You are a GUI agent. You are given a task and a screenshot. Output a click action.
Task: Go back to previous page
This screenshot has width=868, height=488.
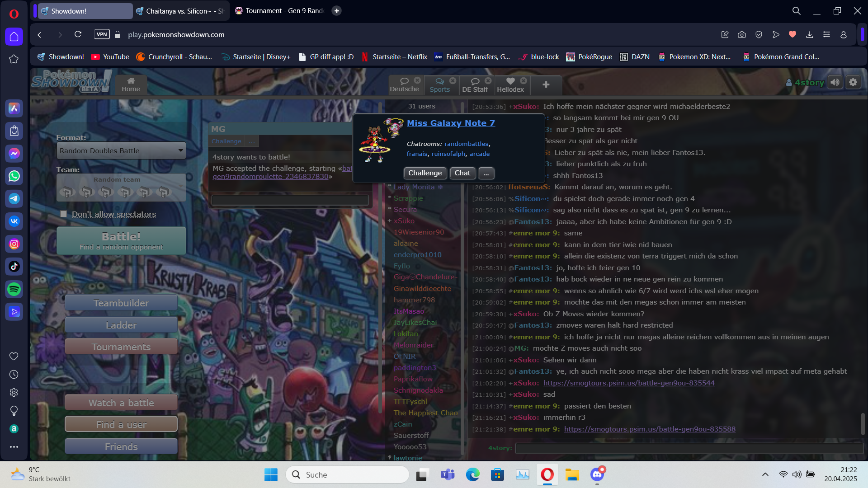coord(39,34)
